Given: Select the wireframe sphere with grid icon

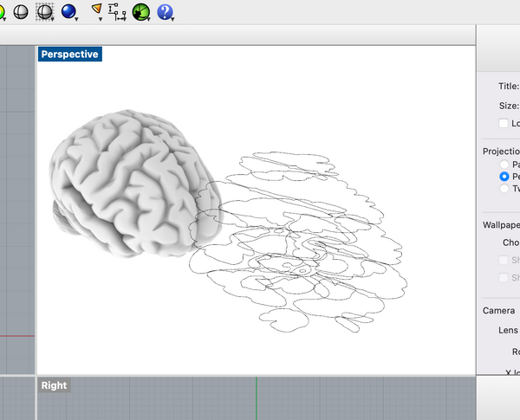Looking at the screenshot, I should click(x=43, y=11).
